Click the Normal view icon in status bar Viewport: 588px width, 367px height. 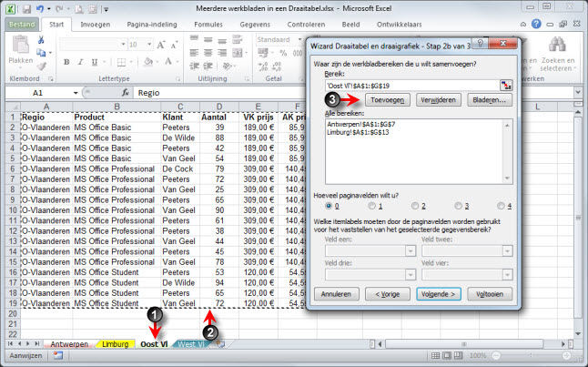pos(435,355)
